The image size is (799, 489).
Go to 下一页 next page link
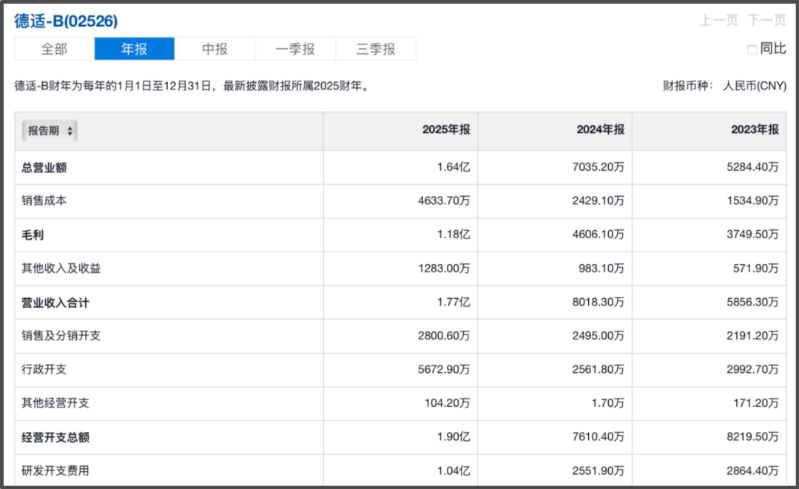[766, 20]
